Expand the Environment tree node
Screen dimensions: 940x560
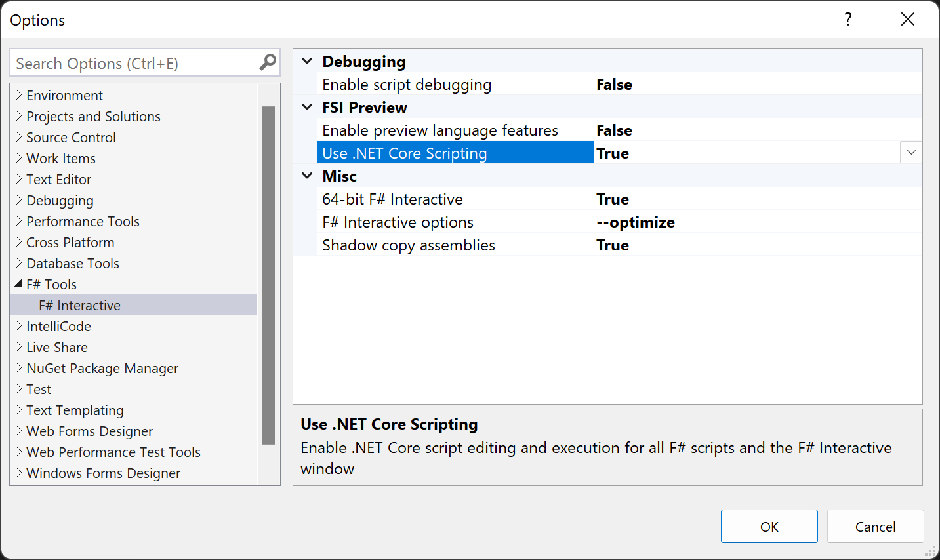tap(17, 95)
